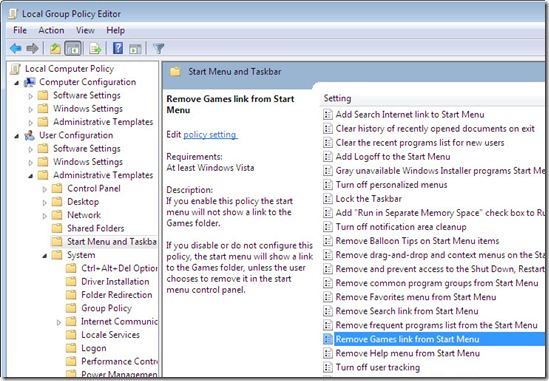Click the Locale Services folder icon
549x381 pixels.
[x=71, y=335]
